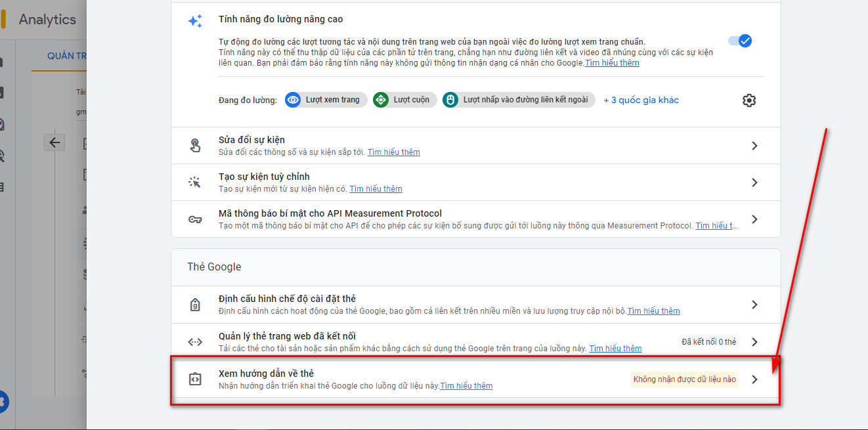Click the Quản lý thẻ trang web code icon
The height and width of the screenshot is (430, 868).
click(x=195, y=341)
